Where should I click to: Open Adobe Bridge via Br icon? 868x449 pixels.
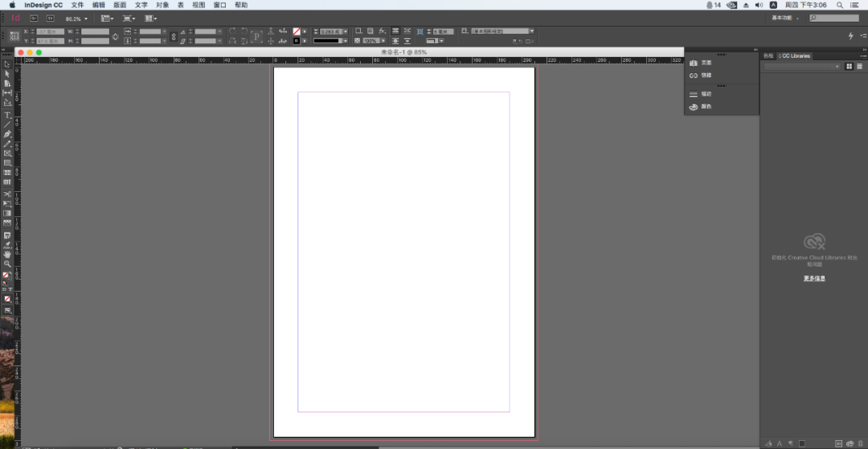click(34, 18)
